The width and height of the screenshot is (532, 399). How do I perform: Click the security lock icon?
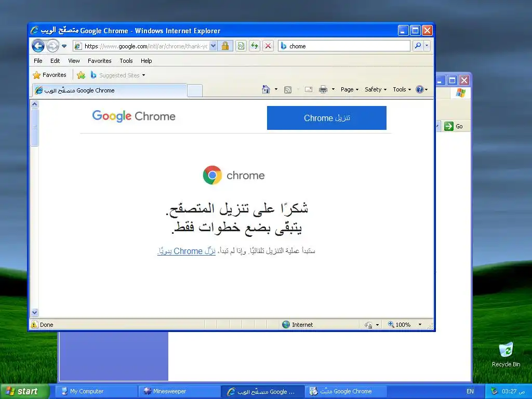(225, 46)
